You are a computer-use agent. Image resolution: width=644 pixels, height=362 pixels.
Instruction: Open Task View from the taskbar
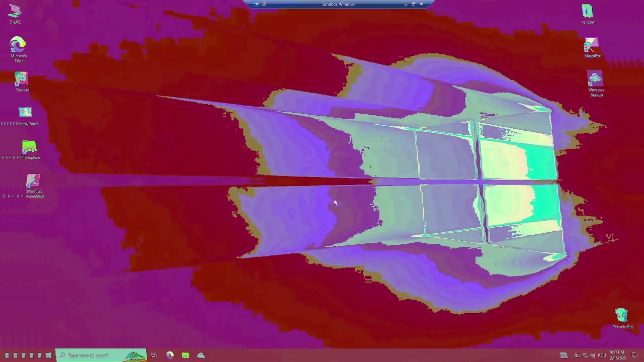point(154,355)
